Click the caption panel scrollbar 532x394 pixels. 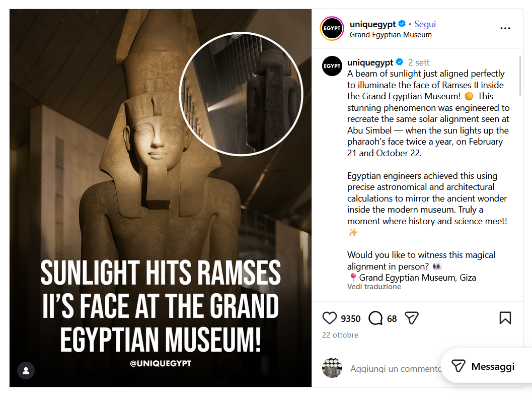pyautogui.click(x=520, y=76)
